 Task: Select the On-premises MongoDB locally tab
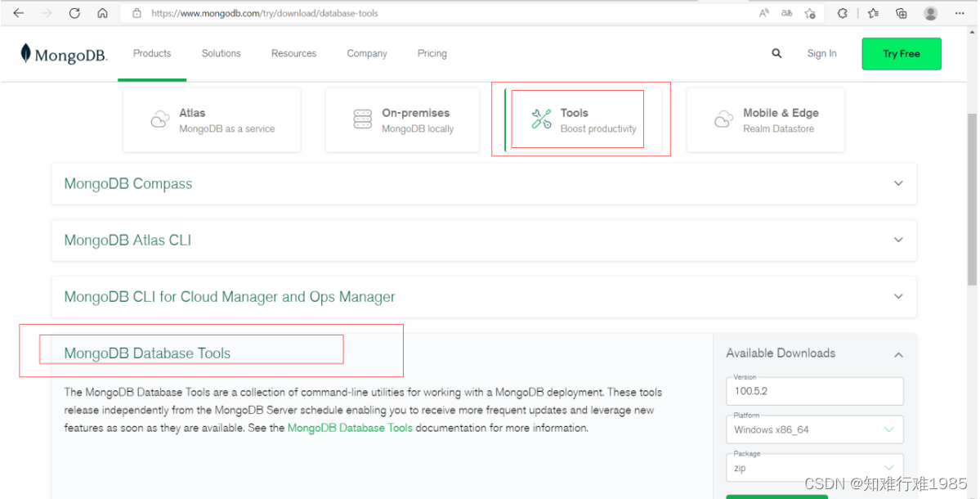coord(402,120)
